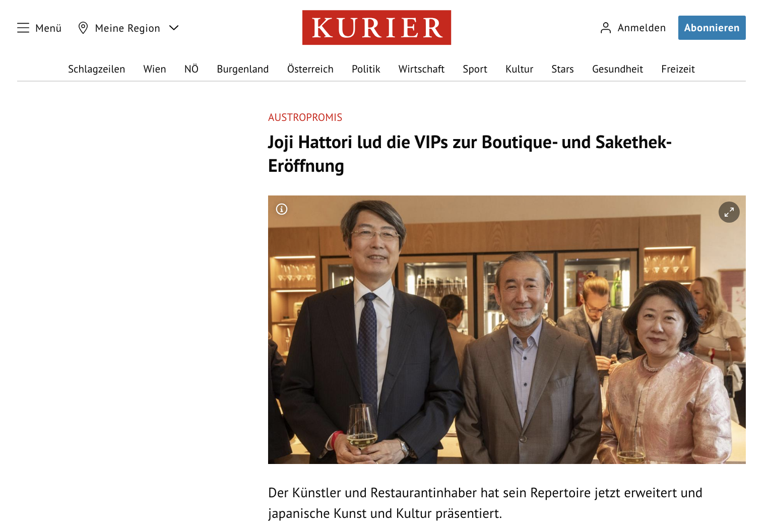Expand the article photo to fullscreen
770x532 pixels.
click(x=729, y=212)
